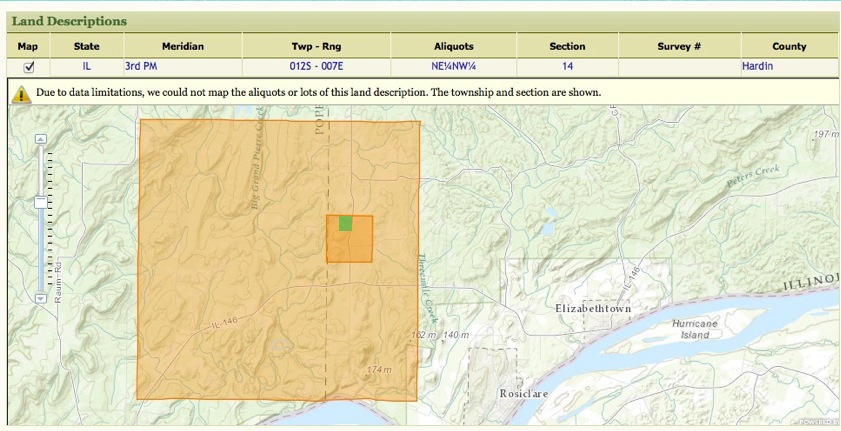Click Rosiclare town label on the map
Image resolution: width=841 pixels, height=431 pixels.
click(x=526, y=393)
